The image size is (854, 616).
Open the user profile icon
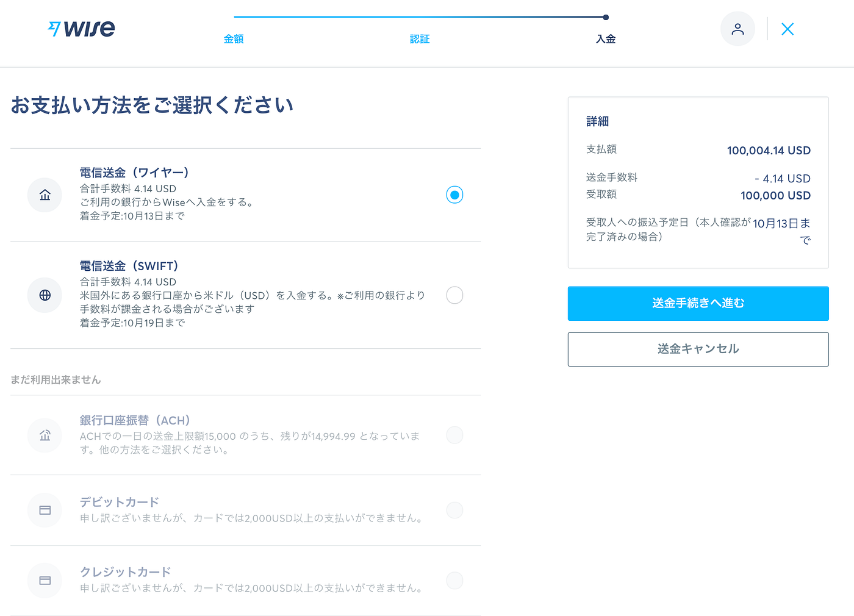[737, 29]
